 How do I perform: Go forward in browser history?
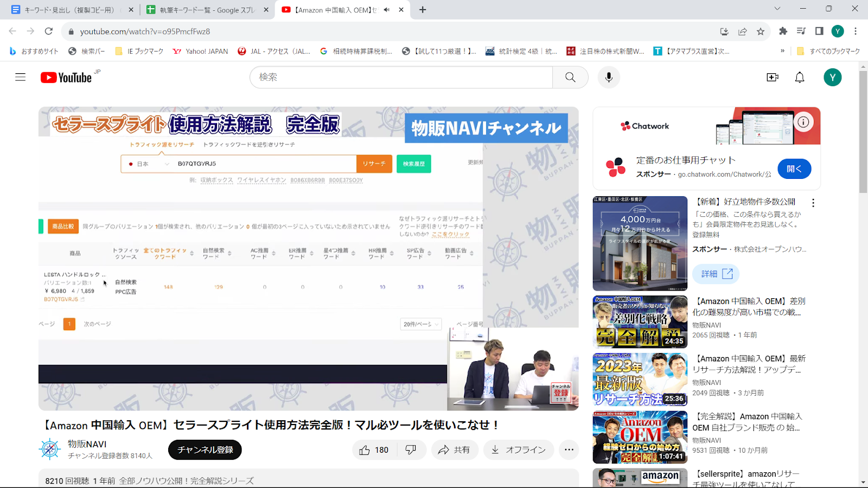[30, 31]
